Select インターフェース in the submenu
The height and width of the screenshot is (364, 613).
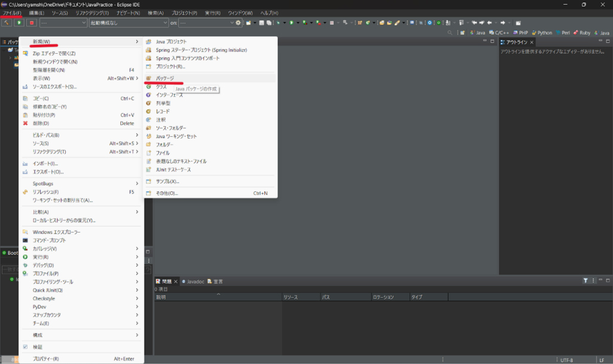211,95
